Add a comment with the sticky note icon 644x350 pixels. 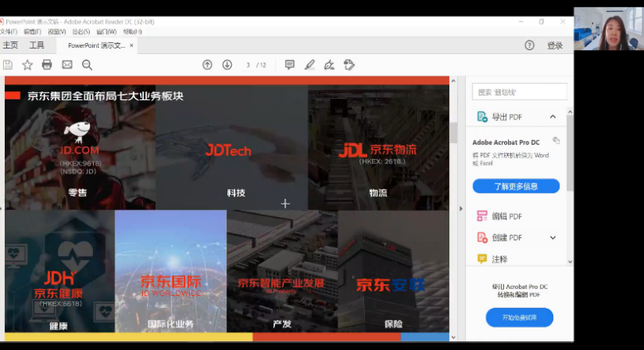pos(289,64)
